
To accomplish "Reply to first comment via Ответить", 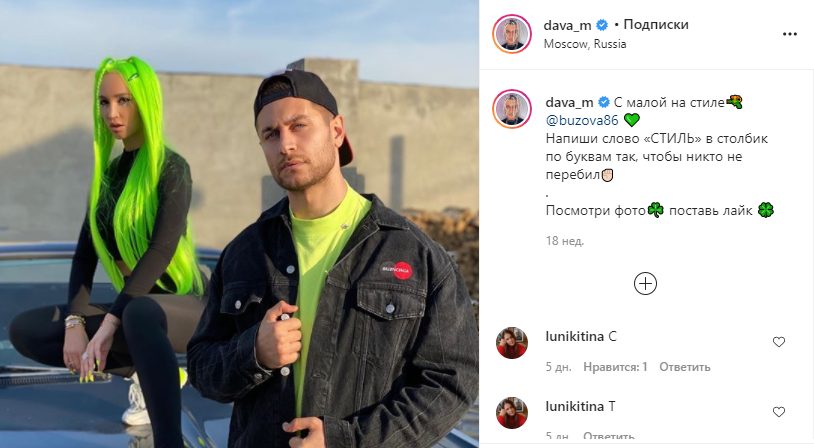I will tap(684, 367).
